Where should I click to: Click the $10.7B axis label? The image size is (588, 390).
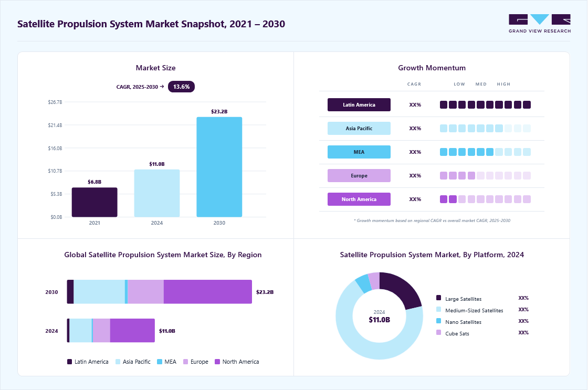(55, 171)
